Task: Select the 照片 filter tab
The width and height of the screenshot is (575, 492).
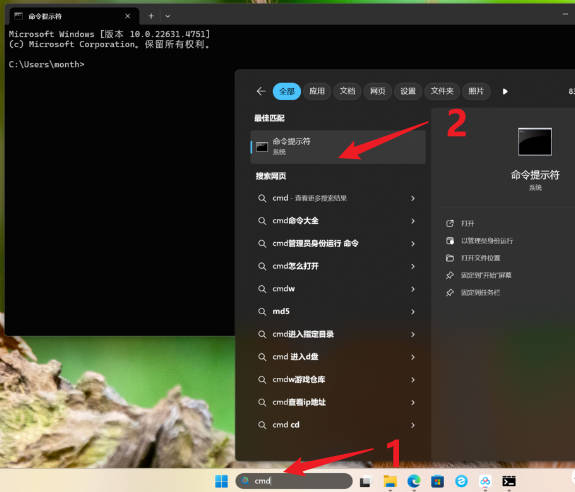Action: 476,91
